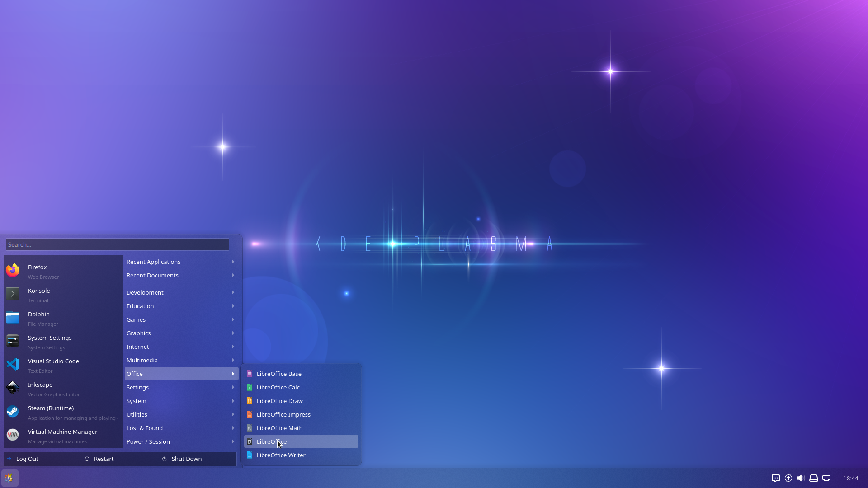Launch Visual Studio Code icon

(13, 364)
